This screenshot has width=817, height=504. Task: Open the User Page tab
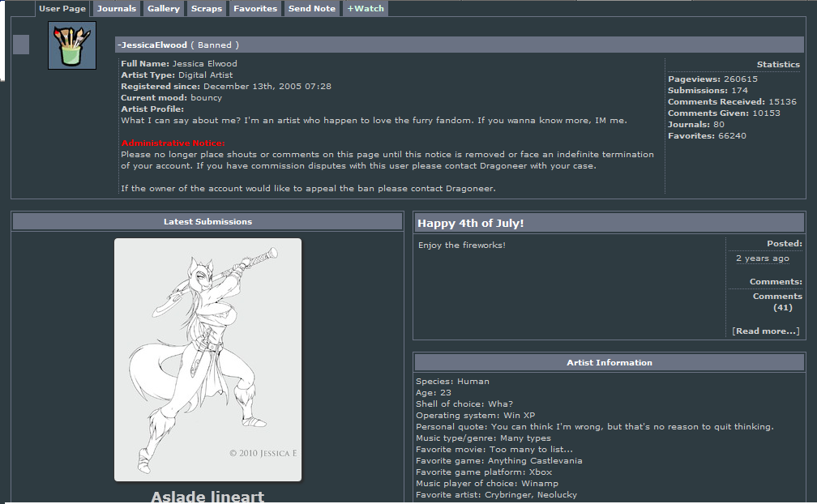click(62, 9)
